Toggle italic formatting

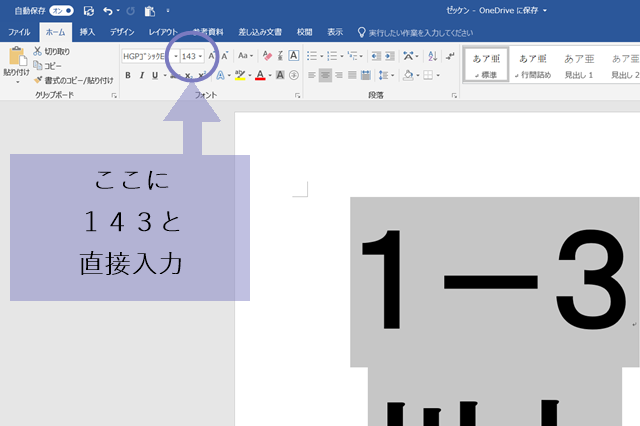(x=142, y=75)
